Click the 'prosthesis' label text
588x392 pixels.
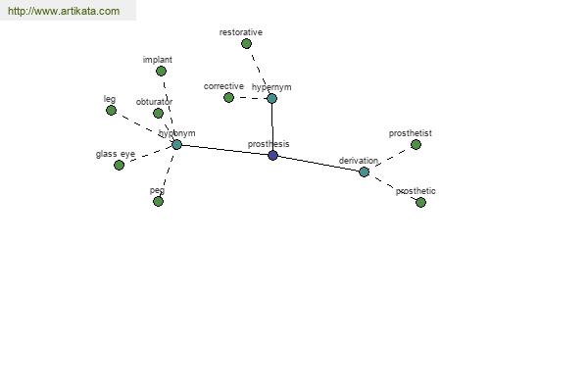[x=269, y=144]
